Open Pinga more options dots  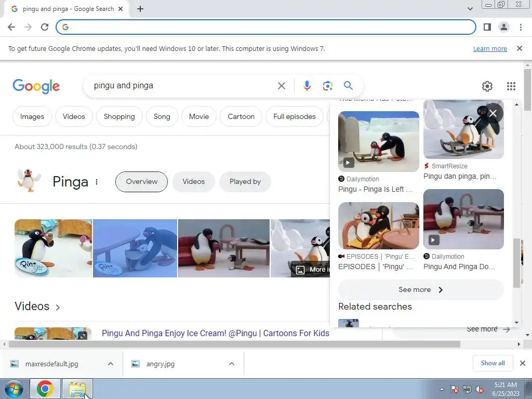click(x=97, y=182)
